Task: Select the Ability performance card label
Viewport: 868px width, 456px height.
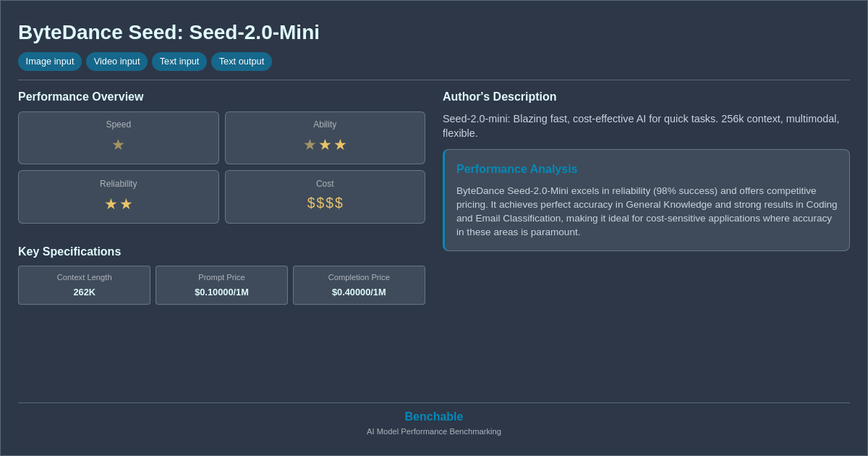Action: click(325, 124)
